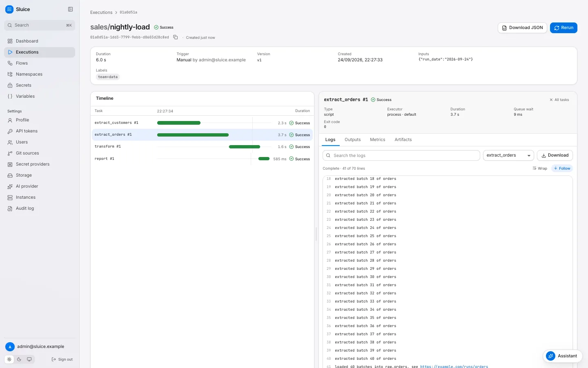Click the Sluice logo icon
The height and width of the screenshot is (368, 588).
9,9
